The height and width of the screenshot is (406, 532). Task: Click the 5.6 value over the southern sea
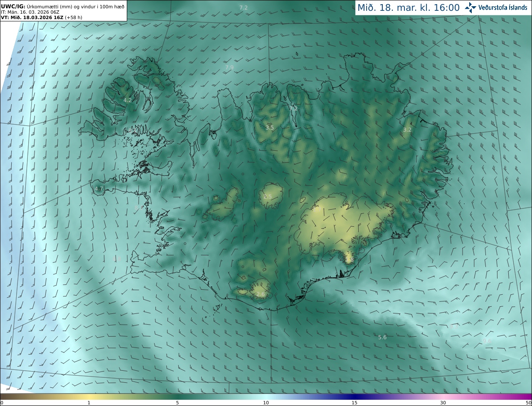pos(382,337)
